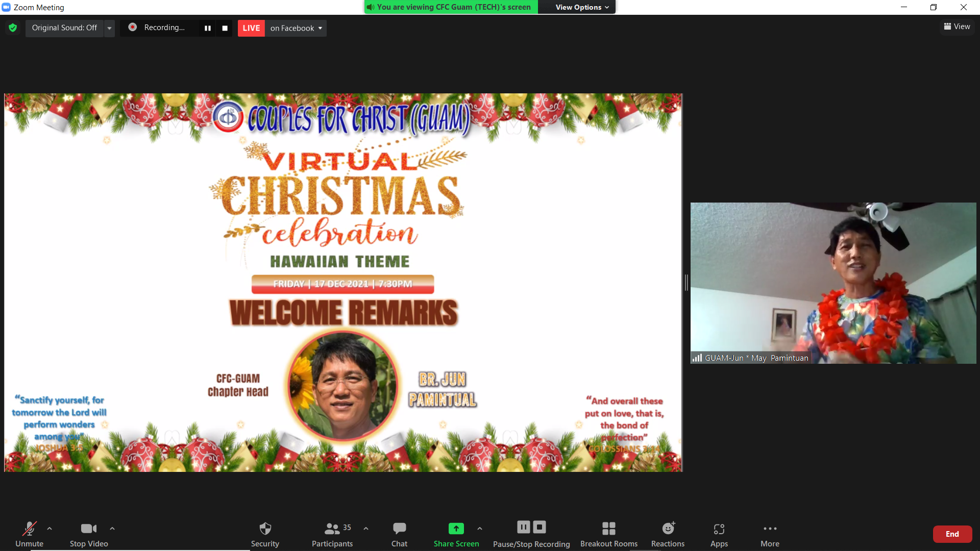Stop recording from top bar
980x551 pixels.
coord(225,28)
